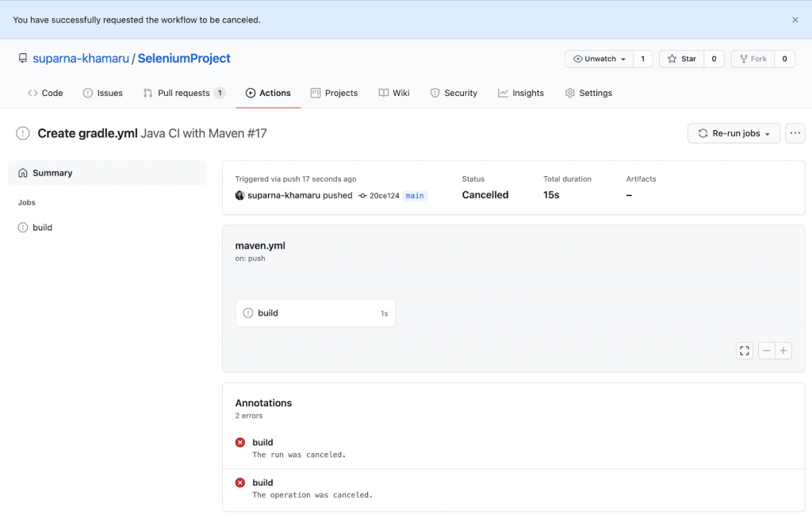
Task: Star the SeleniumProject repository
Action: [681, 59]
